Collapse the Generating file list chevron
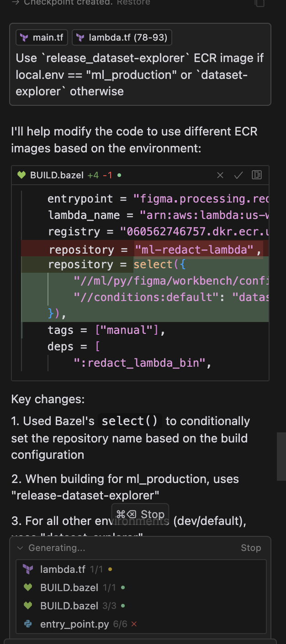The height and width of the screenshot is (644, 286). click(x=20, y=548)
